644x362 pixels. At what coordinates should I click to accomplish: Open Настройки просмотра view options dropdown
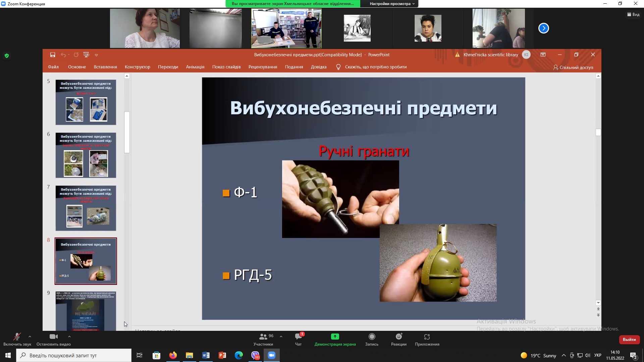pyautogui.click(x=392, y=4)
